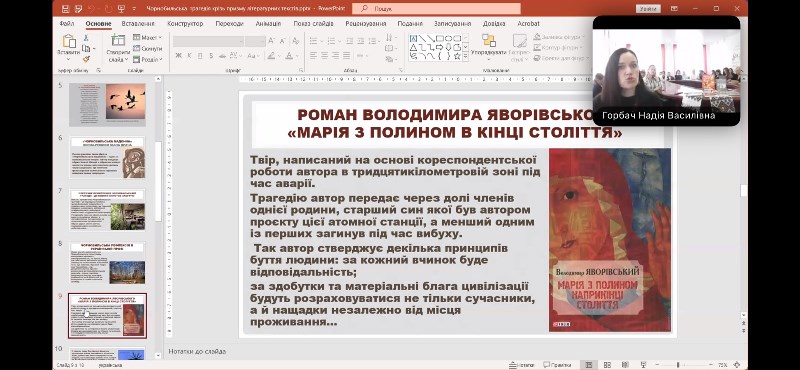Screen dimensions: 800x370
Task: Click the Copy icon in the clipboard group
Action: [x=86, y=48]
